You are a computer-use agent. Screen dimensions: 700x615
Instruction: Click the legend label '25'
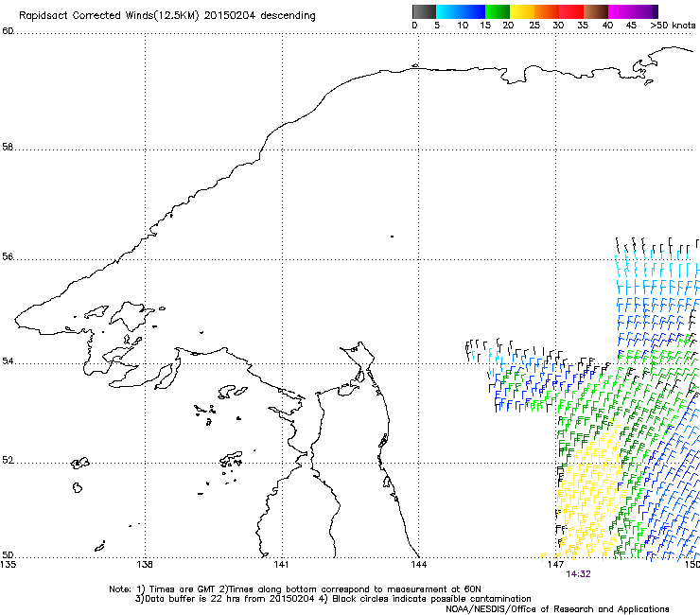pos(534,26)
